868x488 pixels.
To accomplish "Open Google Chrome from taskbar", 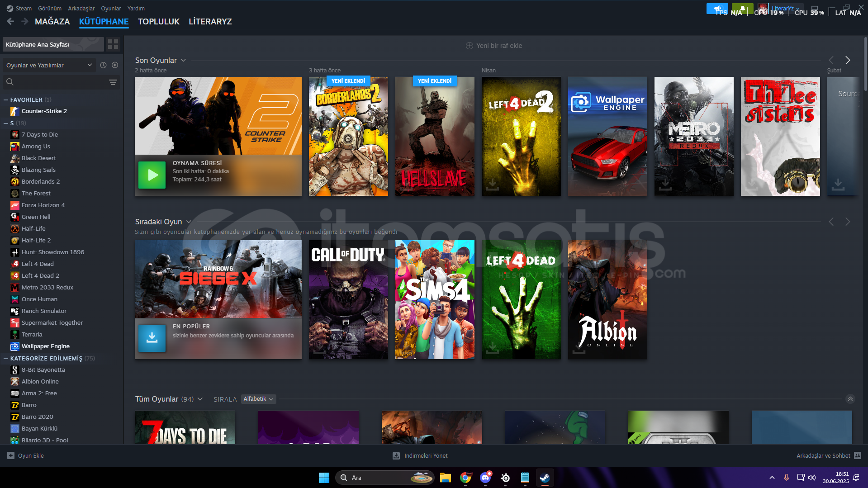I will [465, 478].
